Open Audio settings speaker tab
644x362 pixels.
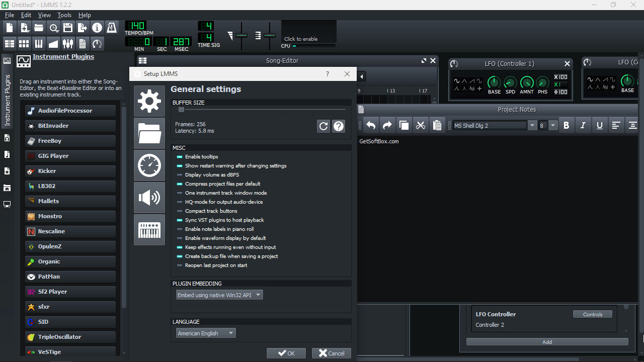[149, 198]
